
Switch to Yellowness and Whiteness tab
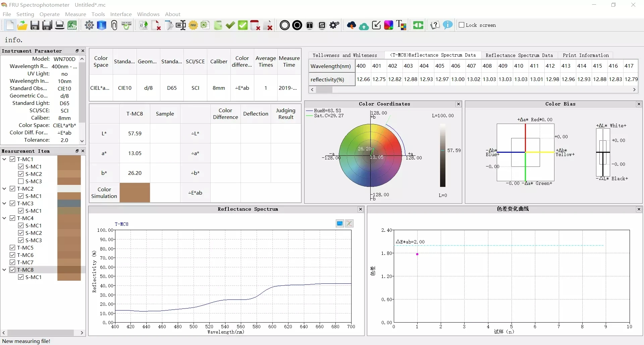click(344, 55)
